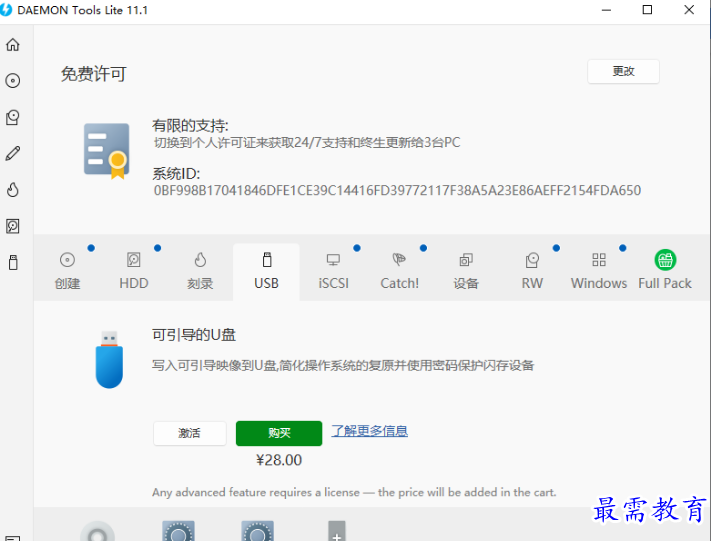Click the DAEMON Tools logo in title bar
This screenshot has height=541, width=715.
[6, 10]
